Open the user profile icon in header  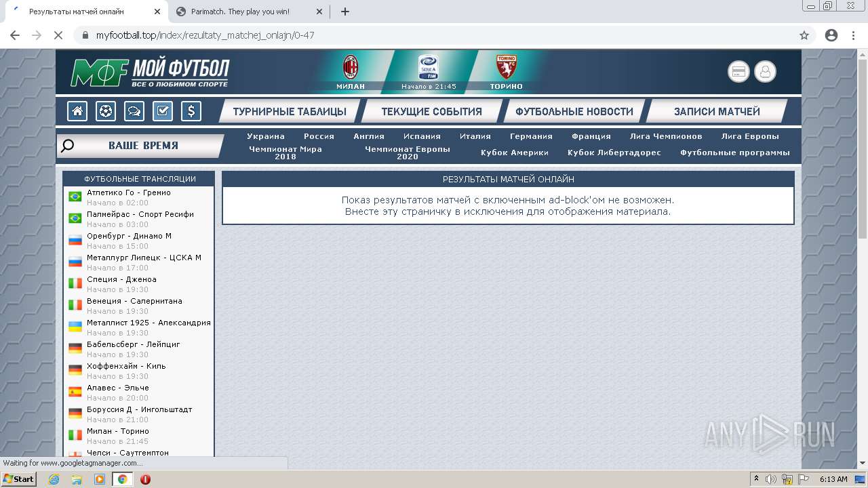(765, 72)
